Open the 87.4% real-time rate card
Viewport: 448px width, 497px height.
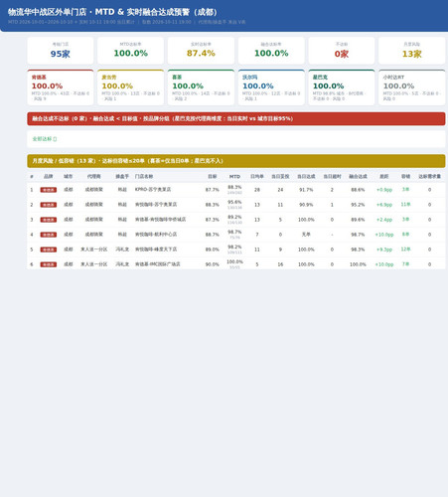coord(201,51)
